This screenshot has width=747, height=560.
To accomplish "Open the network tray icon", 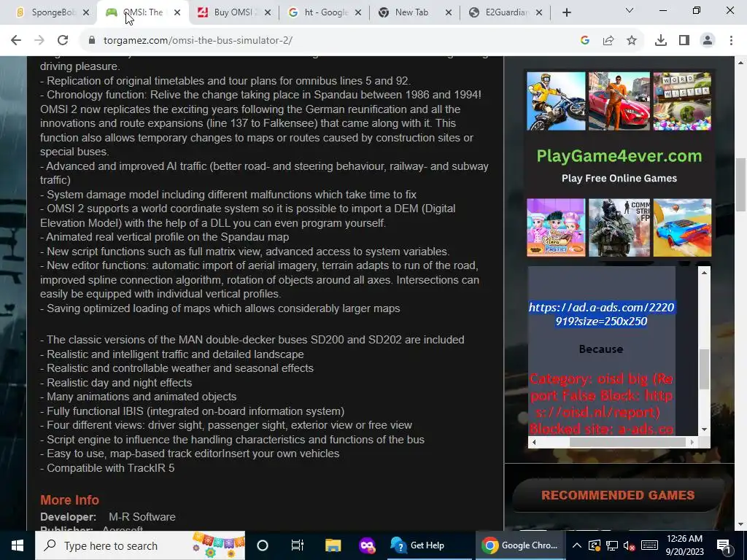I will pos(612,545).
